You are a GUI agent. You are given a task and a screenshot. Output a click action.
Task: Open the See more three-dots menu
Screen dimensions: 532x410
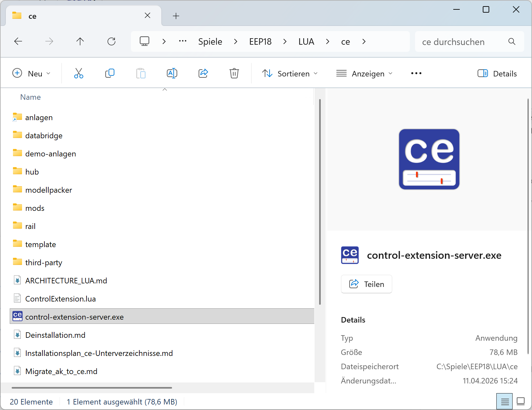click(416, 74)
